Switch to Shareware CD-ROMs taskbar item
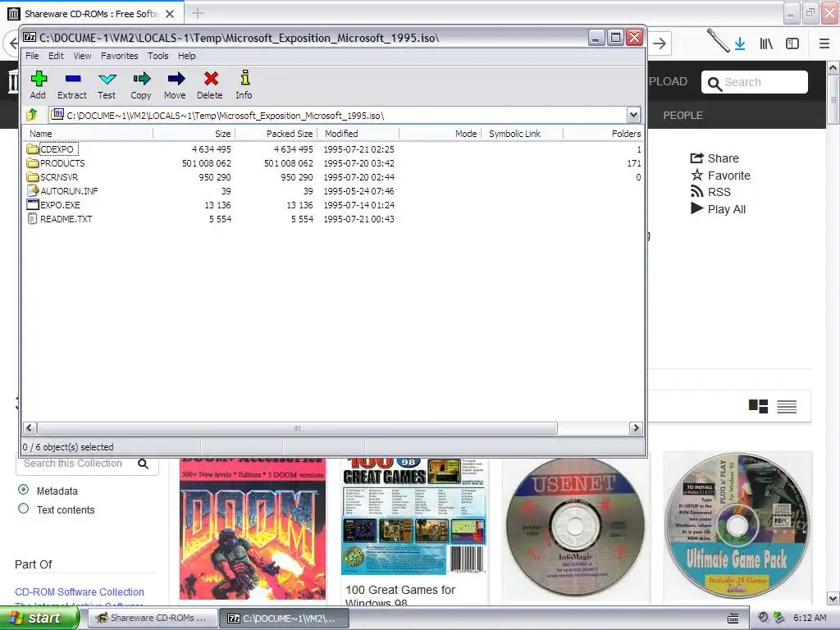Viewport: 840px width, 630px height. coord(152,619)
